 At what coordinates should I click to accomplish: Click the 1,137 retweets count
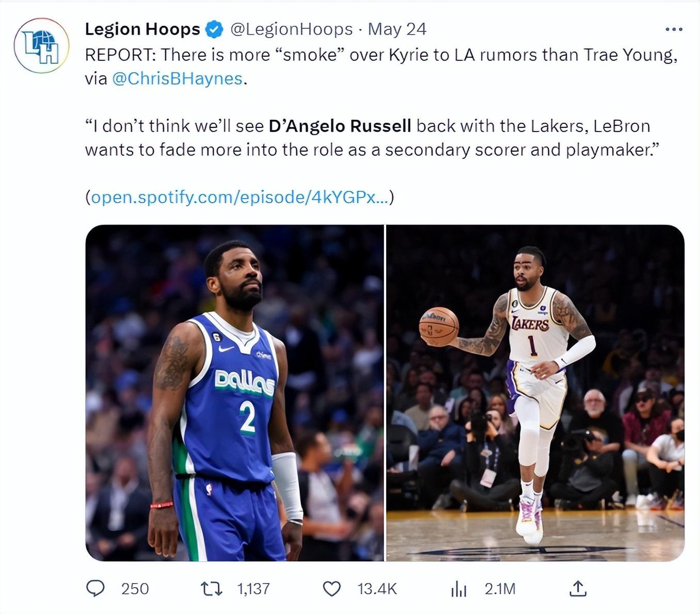pyautogui.click(x=253, y=589)
